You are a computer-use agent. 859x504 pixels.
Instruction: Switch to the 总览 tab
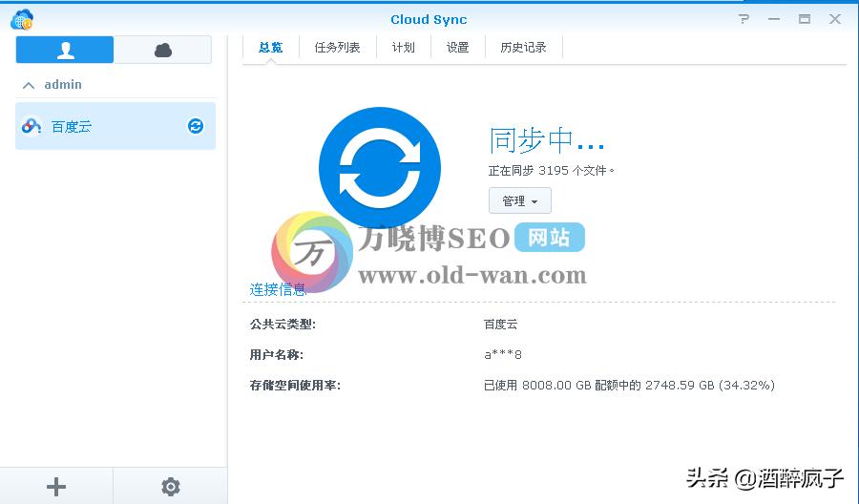coord(271,48)
